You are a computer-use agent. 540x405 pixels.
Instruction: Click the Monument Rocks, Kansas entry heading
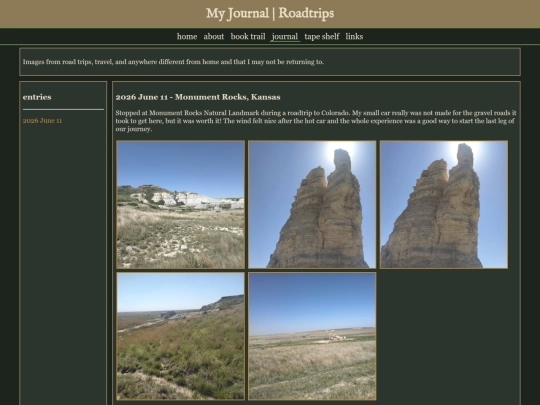pyautogui.click(x=198, y=97)
